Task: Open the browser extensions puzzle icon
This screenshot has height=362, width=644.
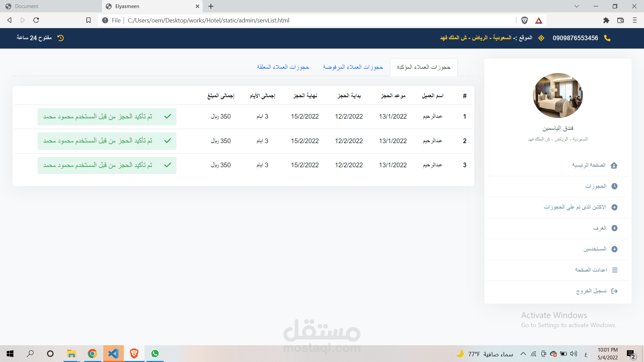Action: [x=606, y=20]
